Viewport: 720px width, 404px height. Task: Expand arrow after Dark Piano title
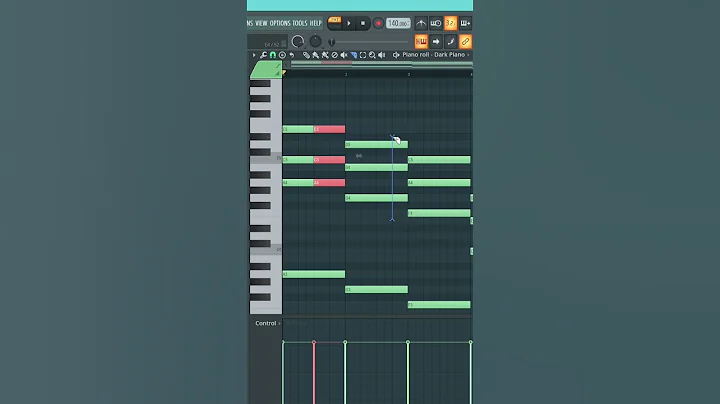coord(468,55)
